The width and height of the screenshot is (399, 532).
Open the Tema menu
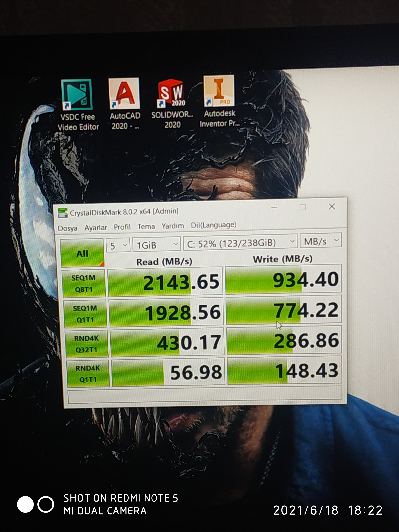pyautogui.click(x=146, y=226)
